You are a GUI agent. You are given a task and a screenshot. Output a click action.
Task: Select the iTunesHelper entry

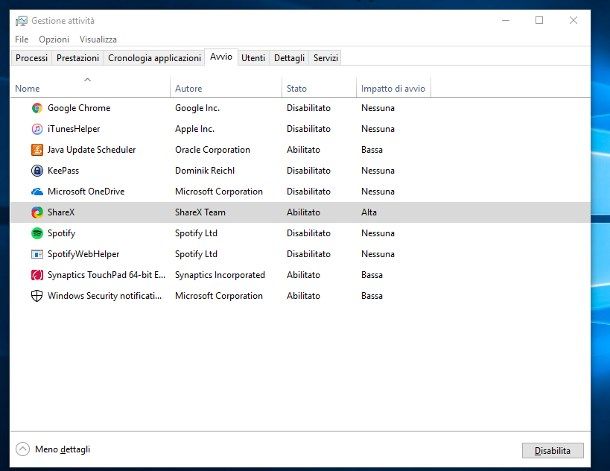74,129
